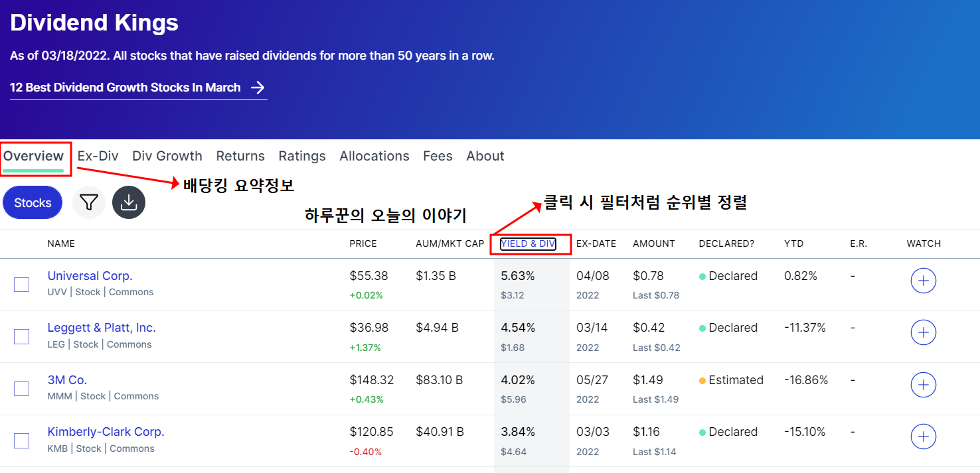The height and width of the screenshot is (473, 980).
Task: Click the Stocks pill button
Action: [x=33, y=202]
